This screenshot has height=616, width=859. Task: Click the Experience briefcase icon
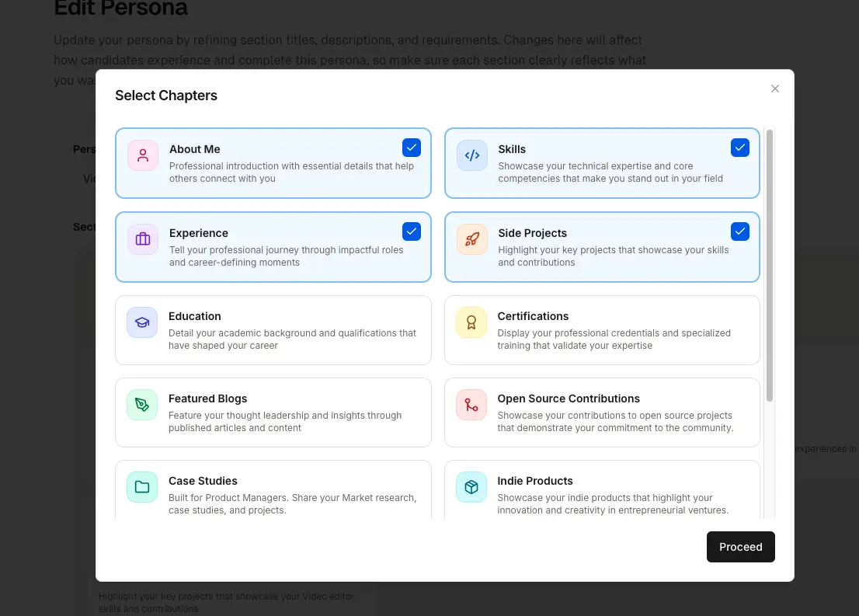click(143, 239)
